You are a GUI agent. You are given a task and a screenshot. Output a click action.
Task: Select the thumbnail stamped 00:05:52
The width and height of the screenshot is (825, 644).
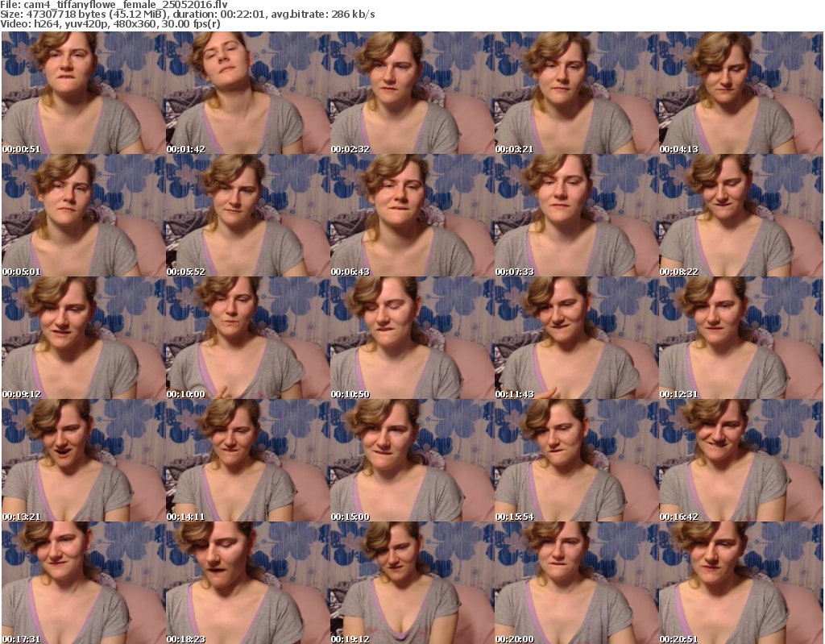pos(248,215)
